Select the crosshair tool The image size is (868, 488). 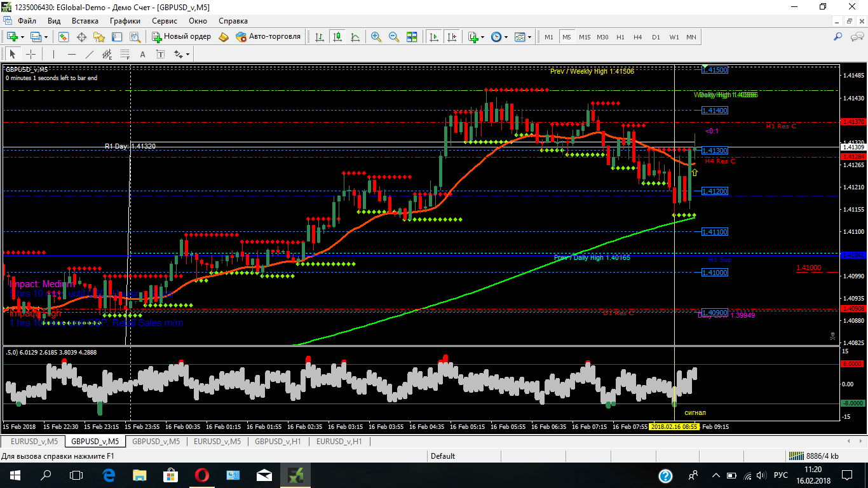coord(31,54)
